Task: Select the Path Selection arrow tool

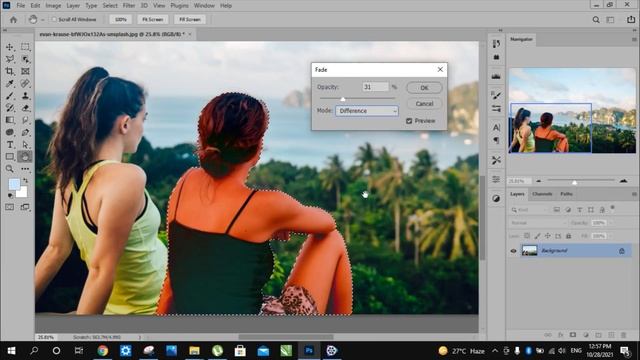Action: pyautogui.click(x=25, y=144)
